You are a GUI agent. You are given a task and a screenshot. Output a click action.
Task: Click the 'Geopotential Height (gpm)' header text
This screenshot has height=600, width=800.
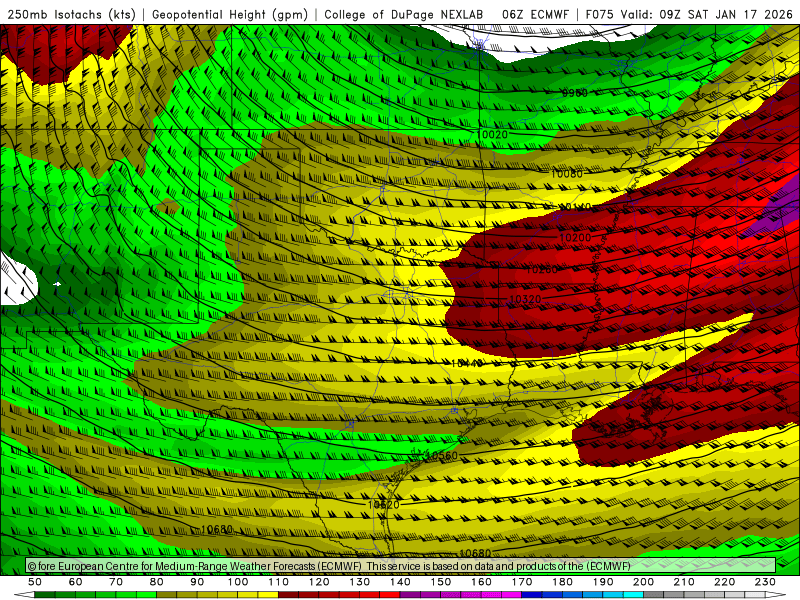[x=230, y=14]
